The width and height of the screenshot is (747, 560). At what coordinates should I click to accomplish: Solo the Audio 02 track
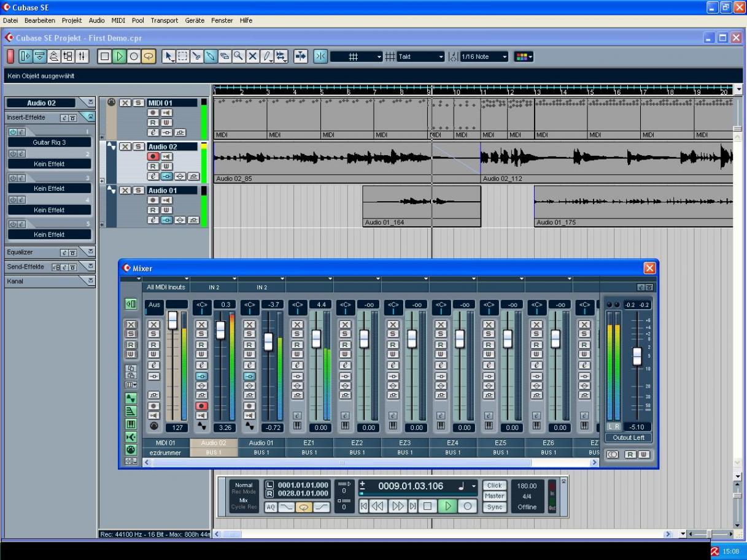point(139,147)
